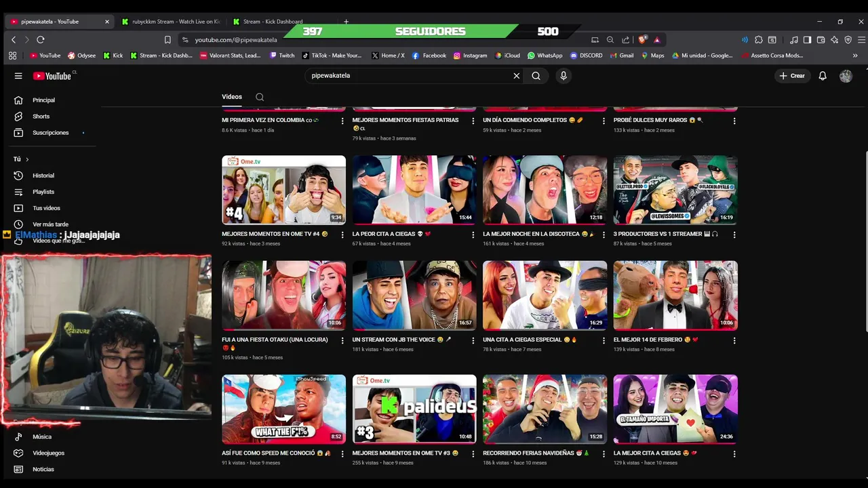Click the YouTube logo
This screenshot has width=868, height=488.
[x=52, y=76]
